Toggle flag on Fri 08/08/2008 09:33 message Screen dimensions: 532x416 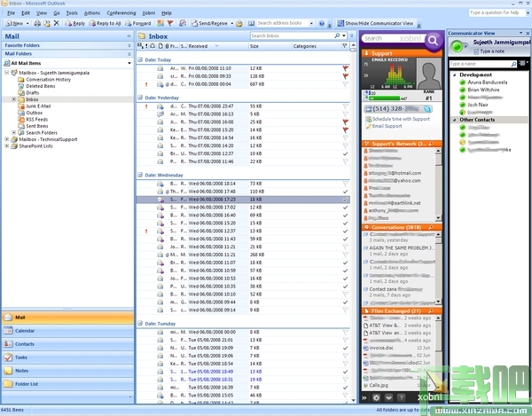pos(346,76)
